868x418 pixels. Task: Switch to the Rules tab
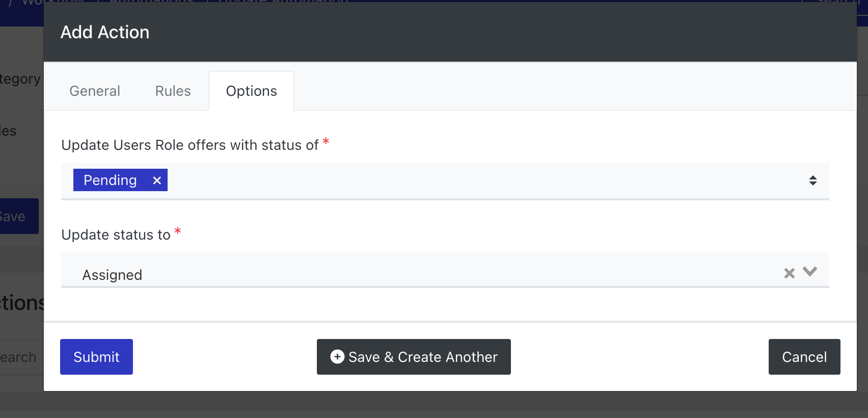point(173,91)
